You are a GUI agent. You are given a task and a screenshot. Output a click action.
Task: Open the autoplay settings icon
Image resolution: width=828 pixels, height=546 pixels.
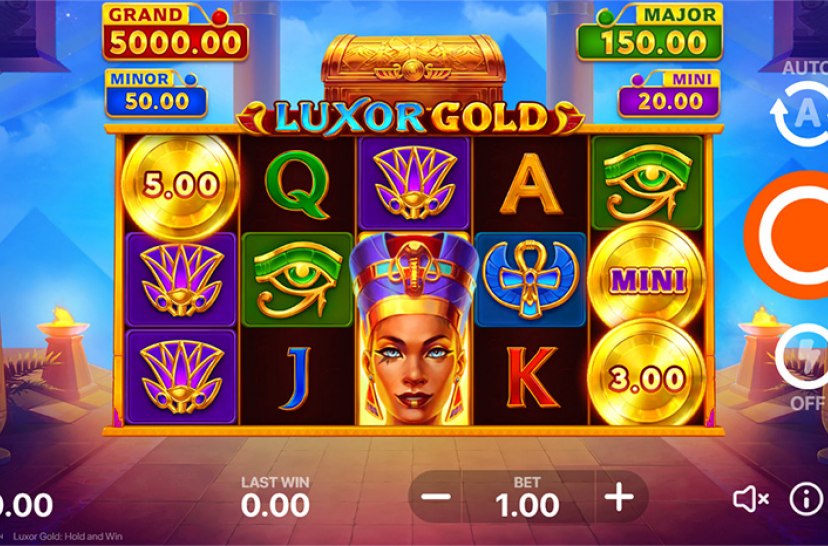pyautogui.click(x=801, y=114)
